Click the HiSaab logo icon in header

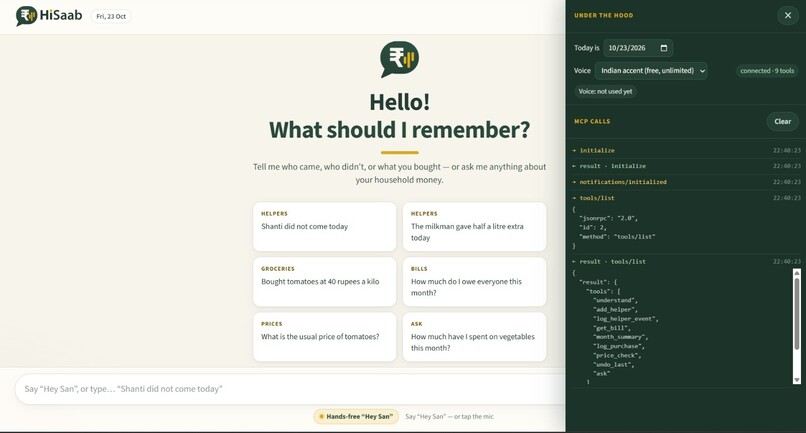point(26,16)
